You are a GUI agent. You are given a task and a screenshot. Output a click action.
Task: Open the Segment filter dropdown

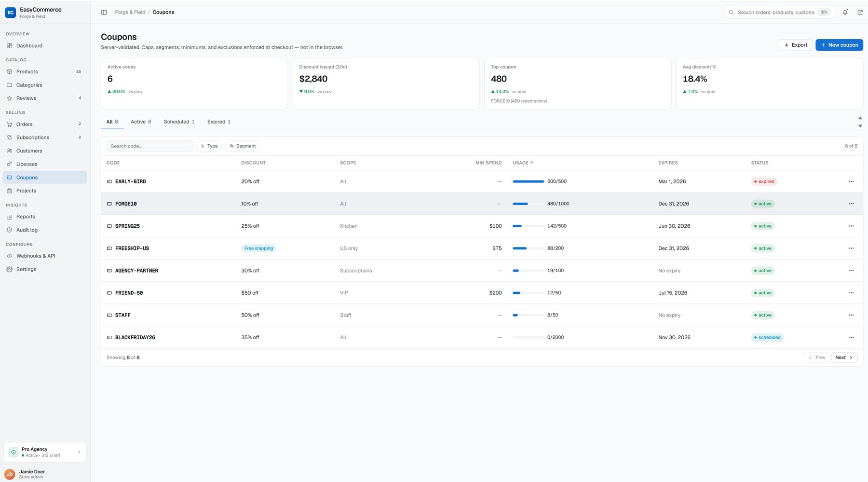coord(243,146)
